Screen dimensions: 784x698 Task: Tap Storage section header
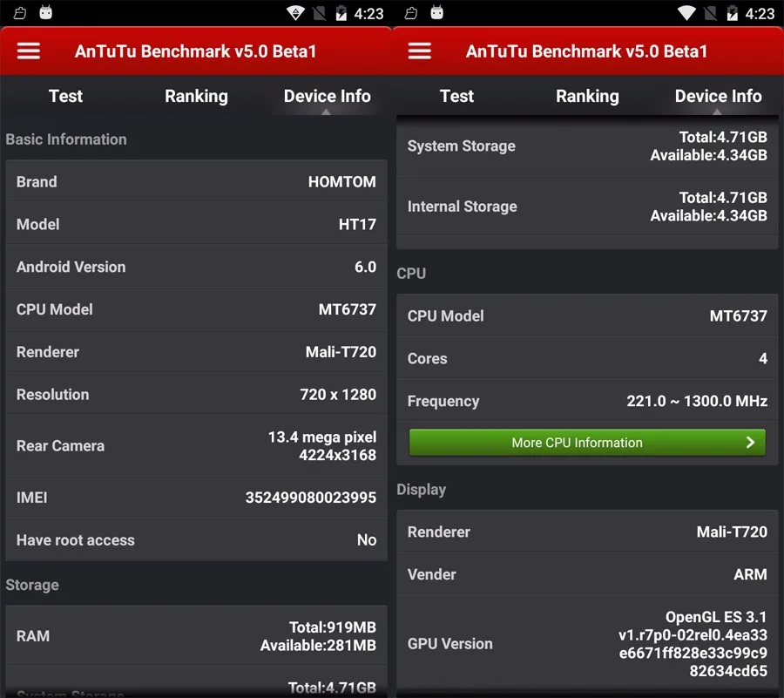point(32,585)
